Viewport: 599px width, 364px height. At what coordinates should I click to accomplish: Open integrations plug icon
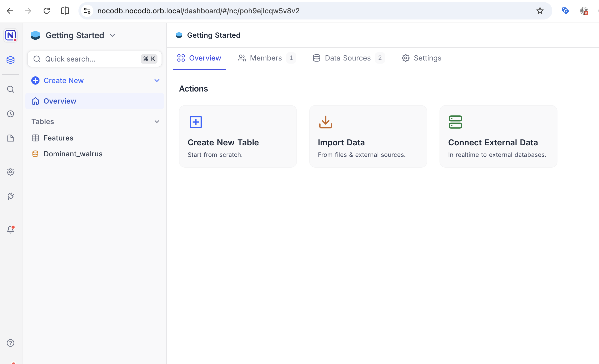(x=11, y=196)
